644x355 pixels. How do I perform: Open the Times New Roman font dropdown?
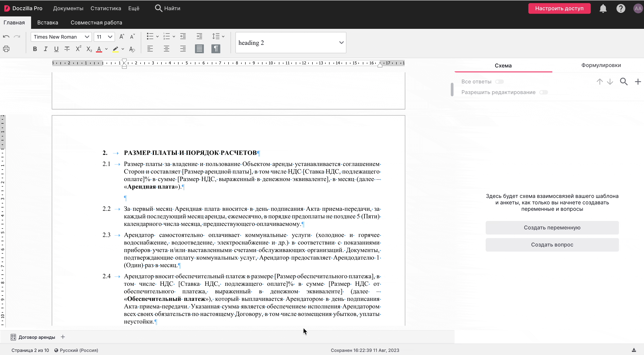pos(61,37)
